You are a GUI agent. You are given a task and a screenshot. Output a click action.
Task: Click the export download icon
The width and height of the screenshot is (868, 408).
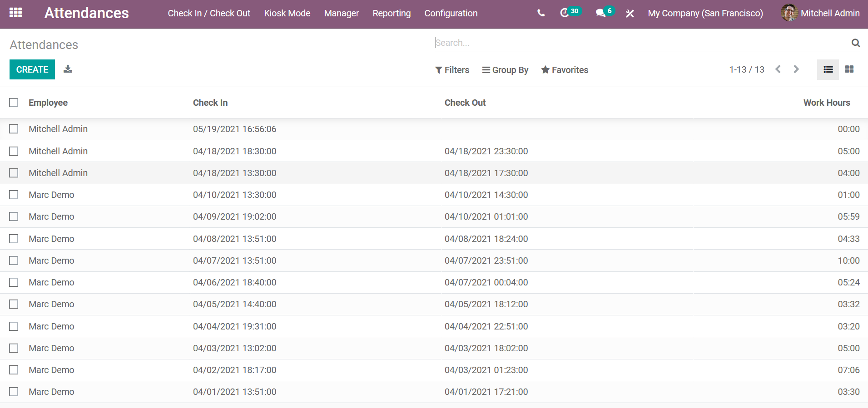coord(68,69)
